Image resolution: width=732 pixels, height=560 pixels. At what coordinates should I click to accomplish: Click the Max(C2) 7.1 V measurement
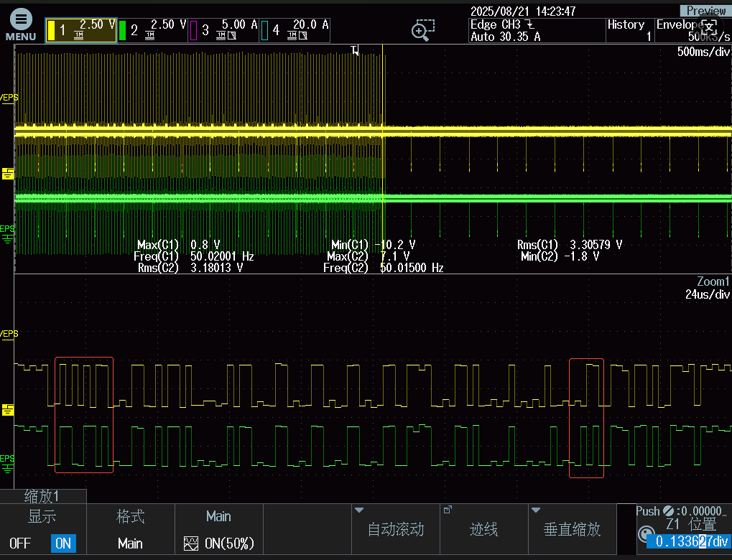pyautogui.click(x=369, y=256)
